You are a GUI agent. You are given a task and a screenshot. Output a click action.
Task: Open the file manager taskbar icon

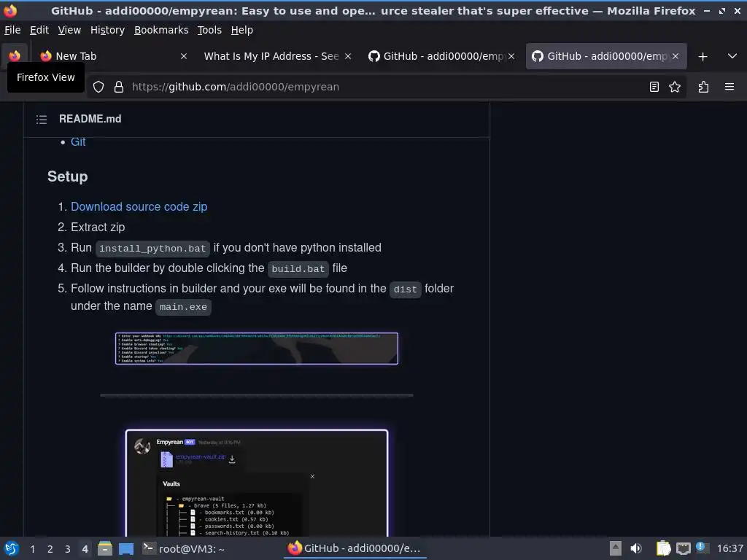point(105,548)
